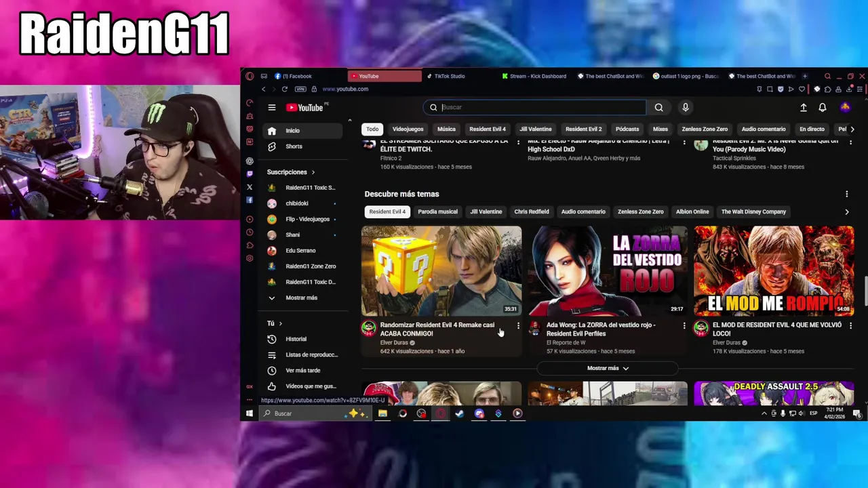Screen dimensions: 868x488
Task: Open the account avatar menu
Action: click(845, 107)
